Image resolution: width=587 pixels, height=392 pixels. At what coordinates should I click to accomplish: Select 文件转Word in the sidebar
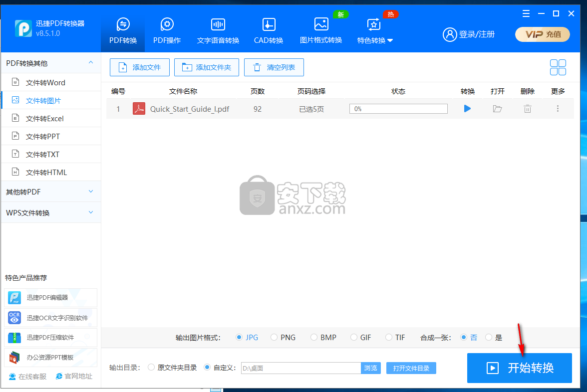pyautogui.click(x=51, y=82)
